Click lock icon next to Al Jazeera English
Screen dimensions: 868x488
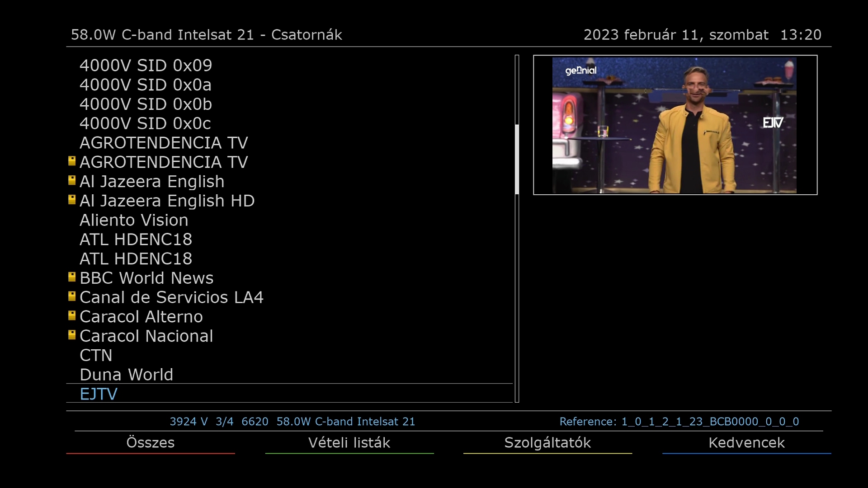[x=71, y=180]
